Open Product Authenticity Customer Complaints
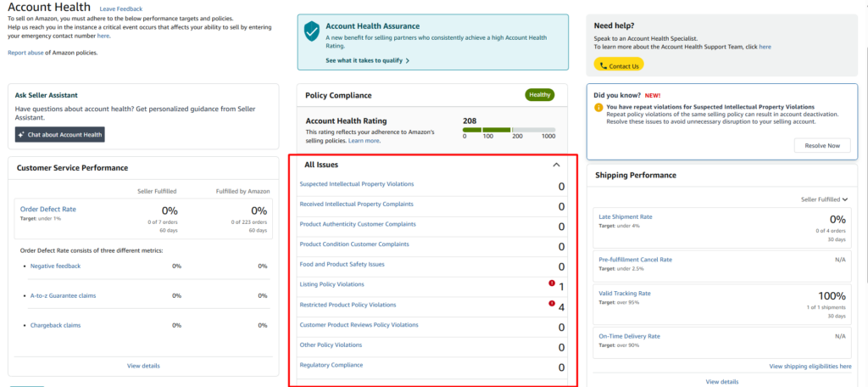The height and width of the screenshot is (387, 868). point(358,224)
